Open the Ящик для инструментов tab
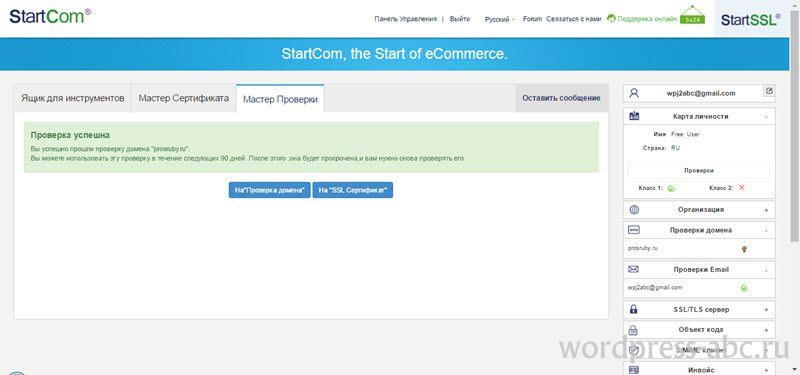Viewport: 800px width, 375px height. (x=72, y=98)
